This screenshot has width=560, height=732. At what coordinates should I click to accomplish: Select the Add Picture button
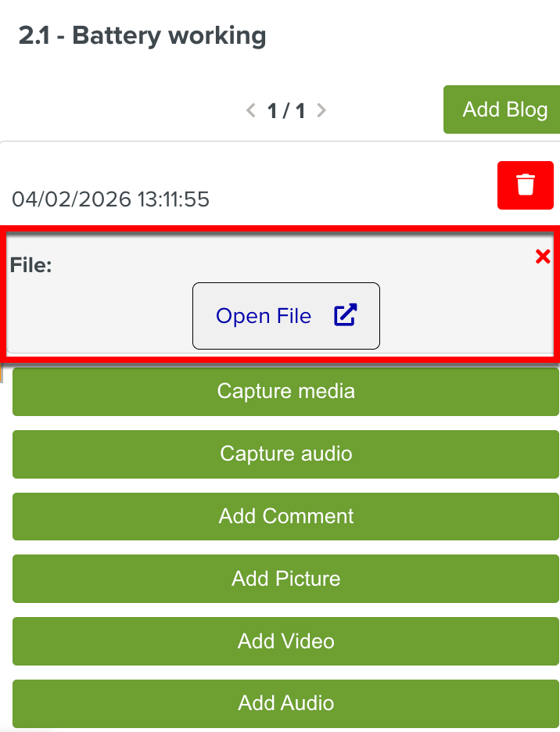(x=285, y=579)
